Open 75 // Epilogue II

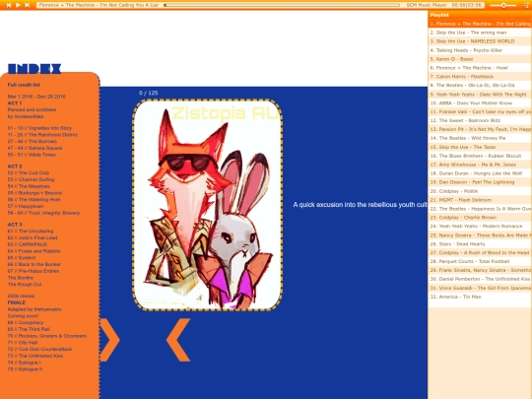click(25, 369)
